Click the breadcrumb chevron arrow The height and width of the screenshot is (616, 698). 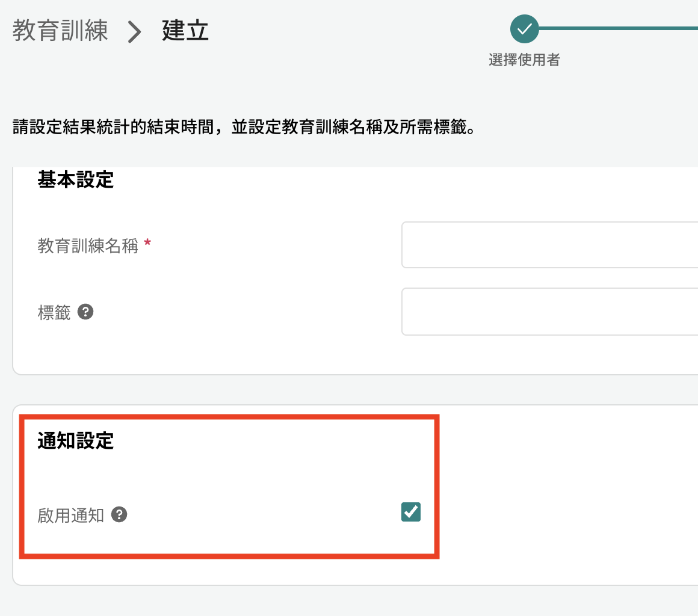point(134,32)
